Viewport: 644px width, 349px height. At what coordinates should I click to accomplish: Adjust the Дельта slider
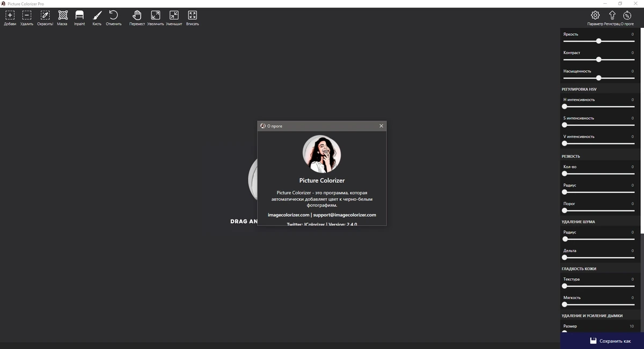(598, 257)
